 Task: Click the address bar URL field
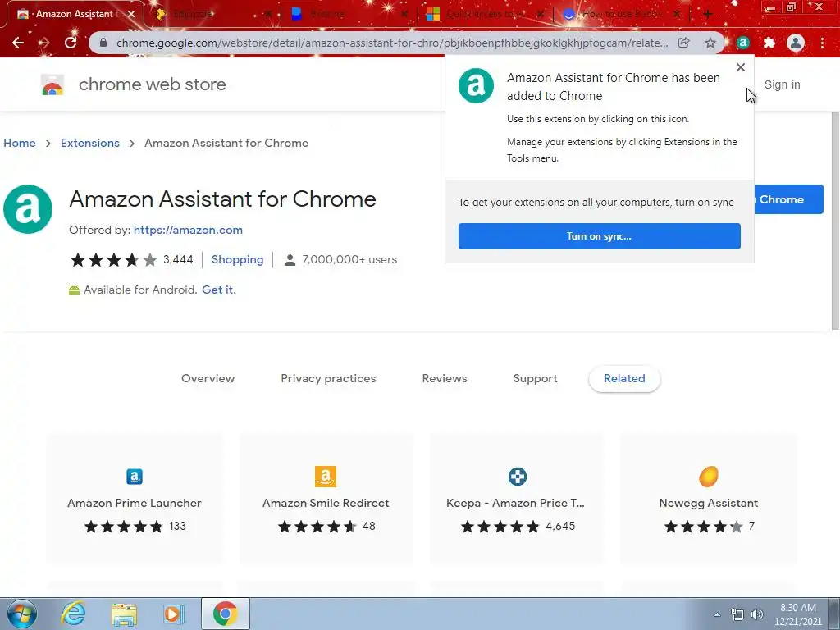(x=392, y=43)
